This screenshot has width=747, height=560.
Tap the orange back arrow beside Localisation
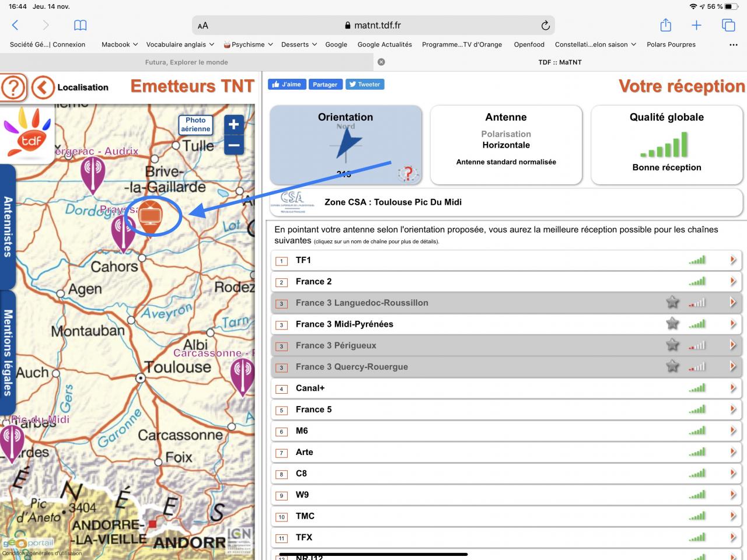click(43, 87)
